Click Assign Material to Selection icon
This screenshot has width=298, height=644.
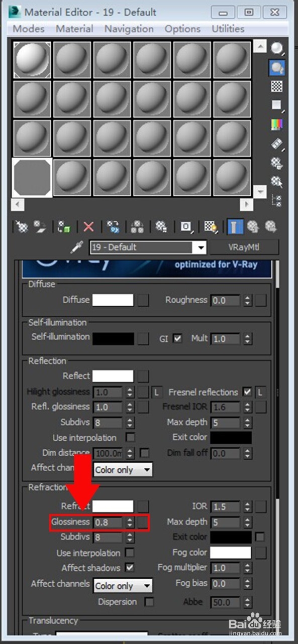(64, 227)
